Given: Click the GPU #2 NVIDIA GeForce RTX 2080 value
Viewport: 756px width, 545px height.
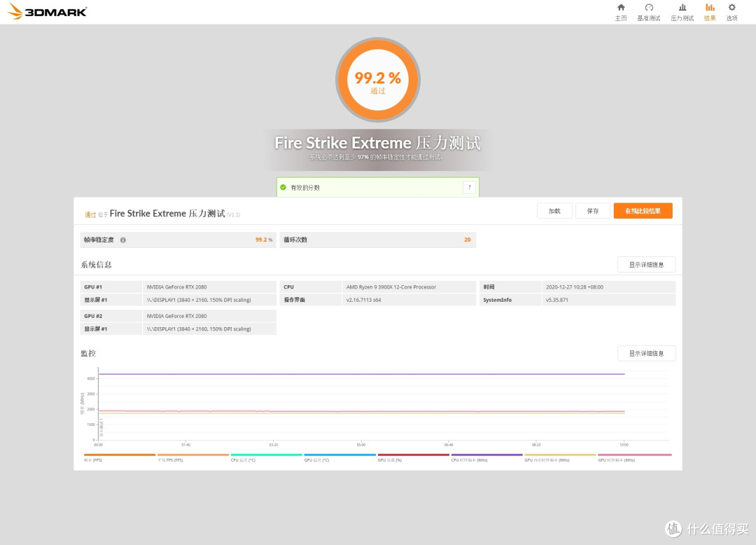Looking at the screenshot, I should click(176, 316).
